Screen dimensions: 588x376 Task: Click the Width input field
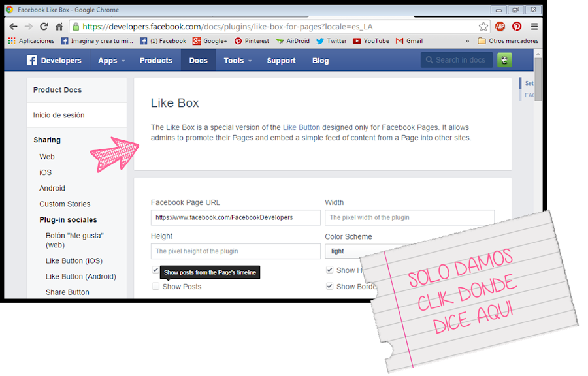[x=410, y=217]
